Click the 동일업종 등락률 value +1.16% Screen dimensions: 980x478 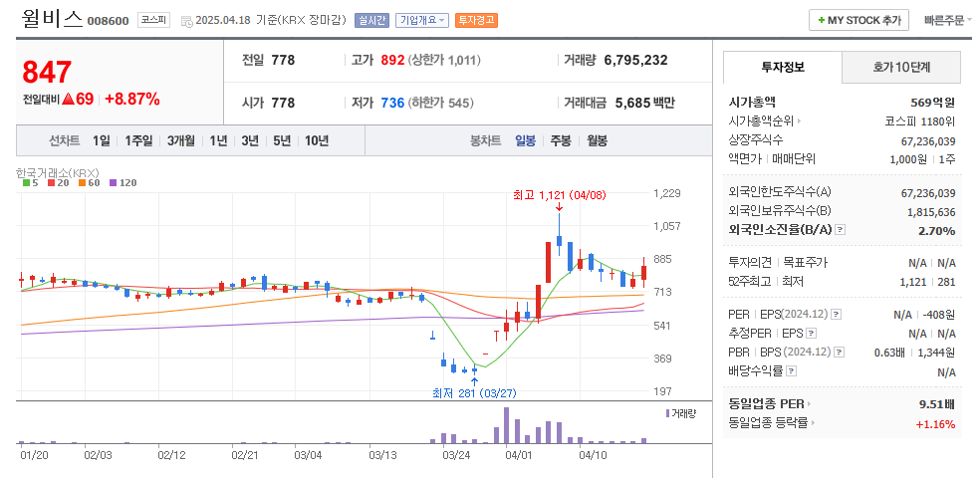tap(935, 424)
